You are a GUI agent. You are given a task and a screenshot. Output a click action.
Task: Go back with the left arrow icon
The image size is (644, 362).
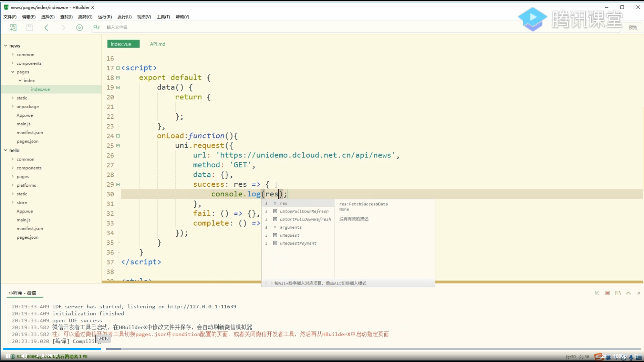pos(46,27)
